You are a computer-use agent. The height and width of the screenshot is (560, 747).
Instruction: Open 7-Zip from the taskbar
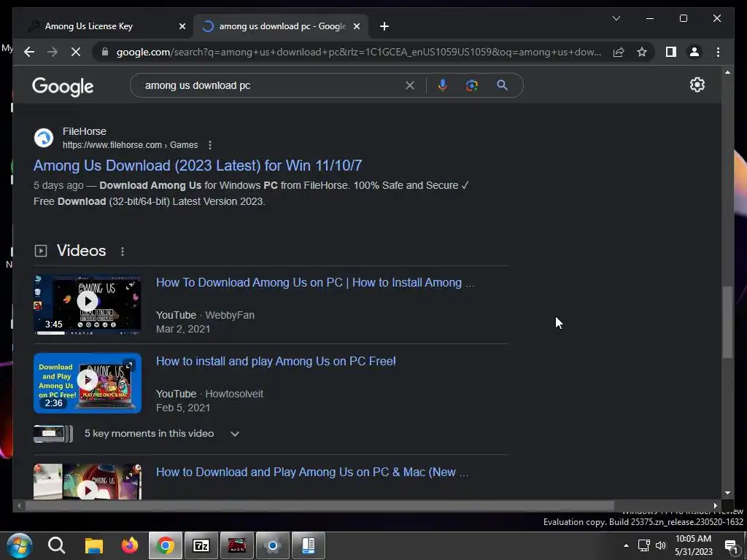(x=201, y=545)
